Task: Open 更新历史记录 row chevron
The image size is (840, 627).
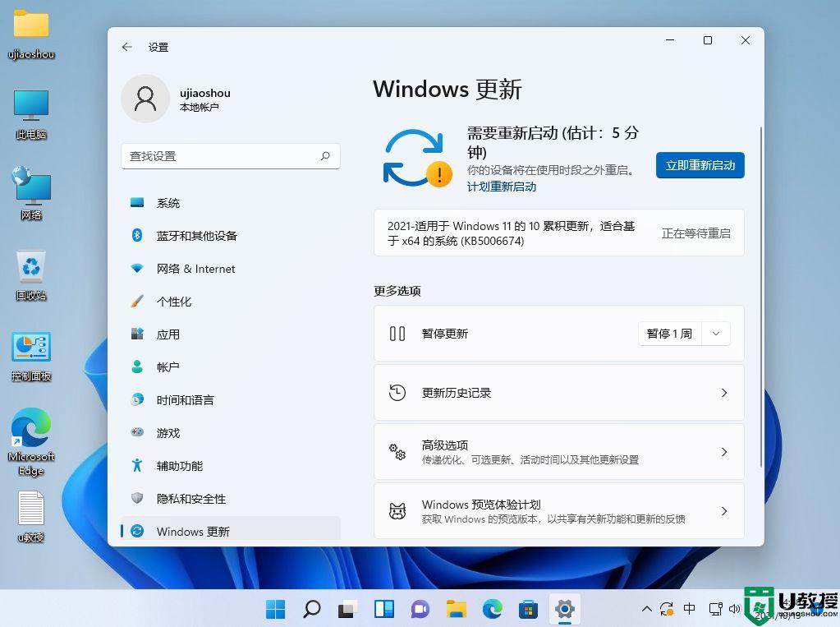Action: [x=724, y=393]
